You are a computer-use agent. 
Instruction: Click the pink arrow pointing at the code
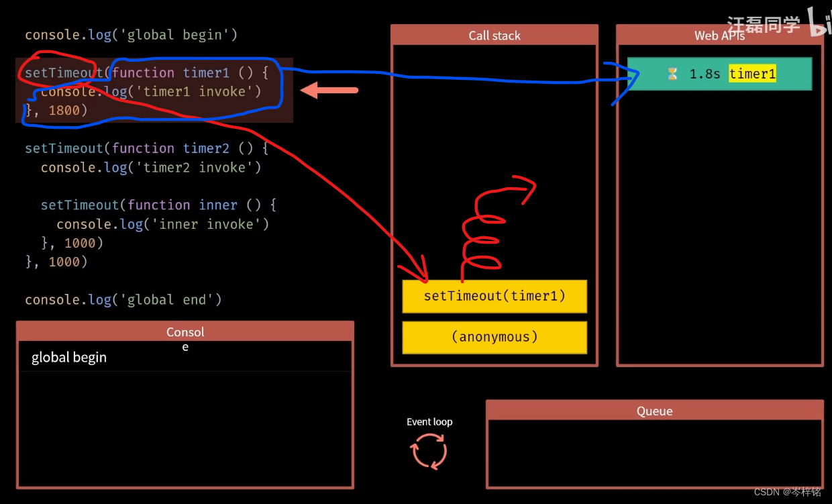pos(329,90)
